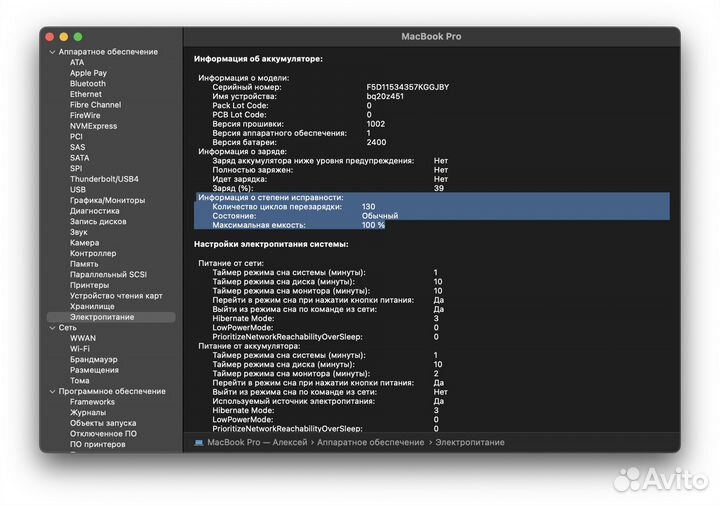Select NVMExpress in the sidebar

click(93, 126)
